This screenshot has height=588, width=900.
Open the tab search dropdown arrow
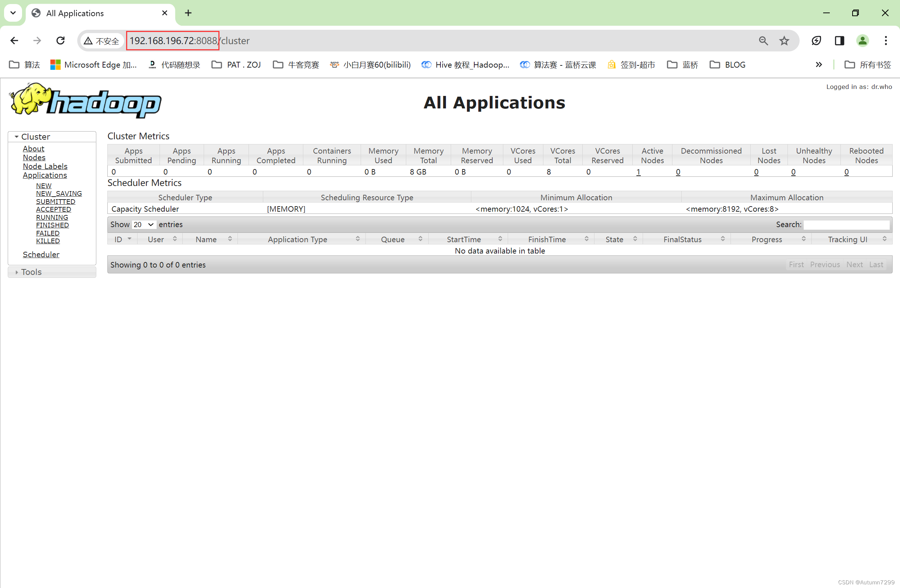point(13,13)
